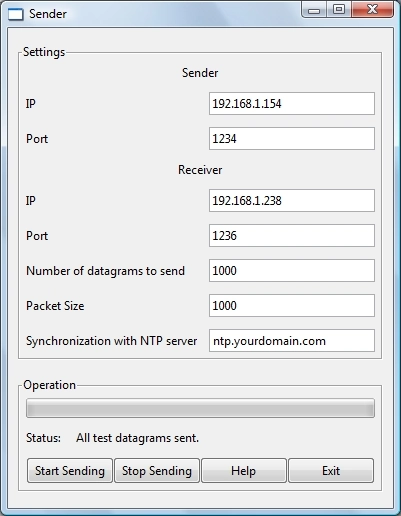This screenshot has height=516, width=401.
Task: Minimize the Sender window
Action: pos(314,9)
